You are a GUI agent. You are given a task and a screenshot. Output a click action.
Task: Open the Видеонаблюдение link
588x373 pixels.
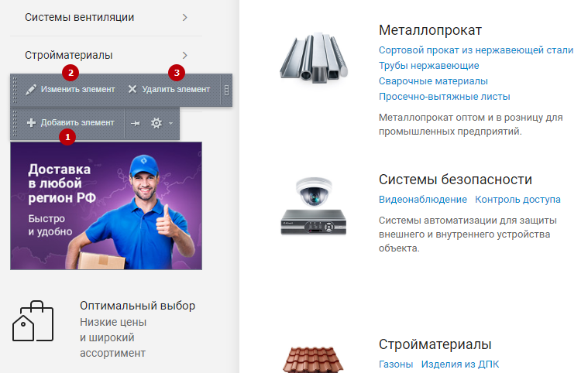click(423, 199)
